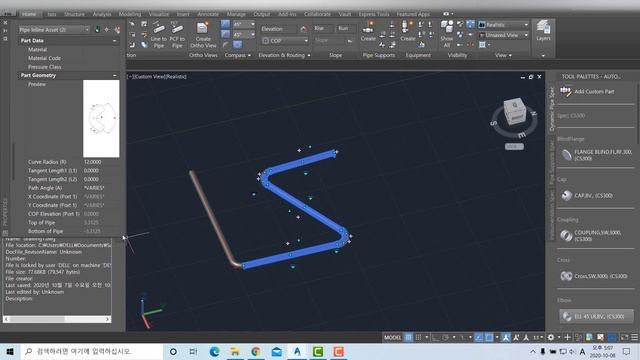
Task: Click the Add Custom Part tool
Action: 587,91
